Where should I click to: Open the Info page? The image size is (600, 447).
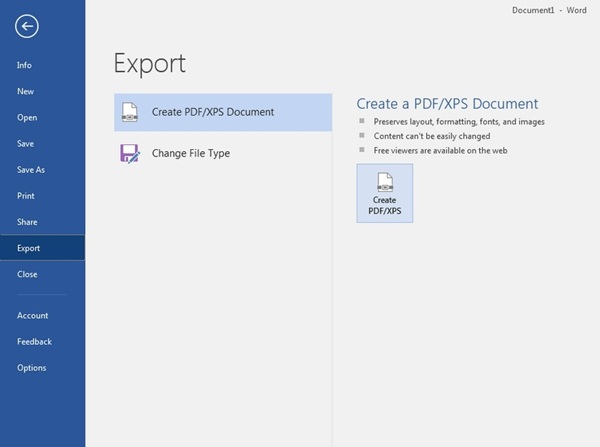coord(24,65)
